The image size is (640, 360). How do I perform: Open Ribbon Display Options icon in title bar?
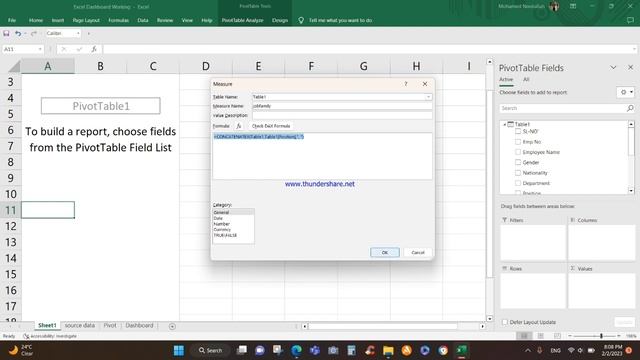573,6
